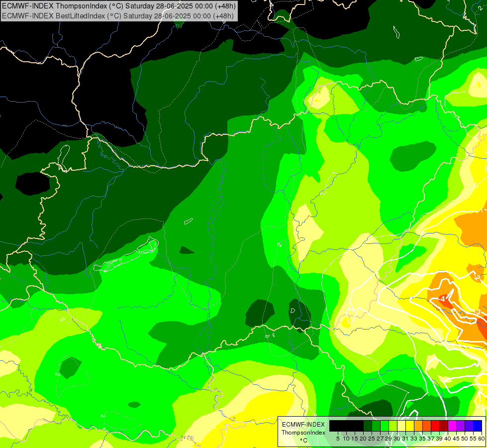Click the legend tick value 50
Image resolution: width=487 pixels, height=448 pixels.
pos(465,439)
